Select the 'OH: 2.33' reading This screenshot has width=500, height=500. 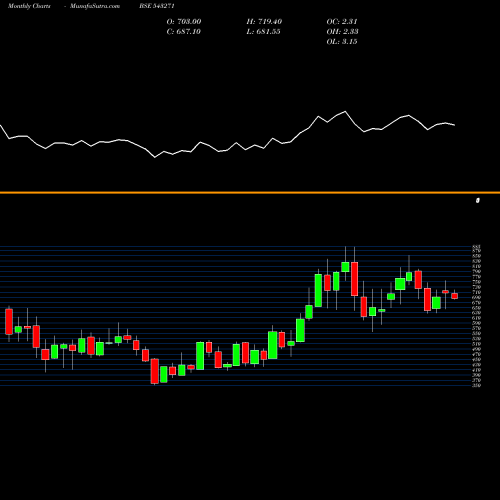tap(342, 32)
